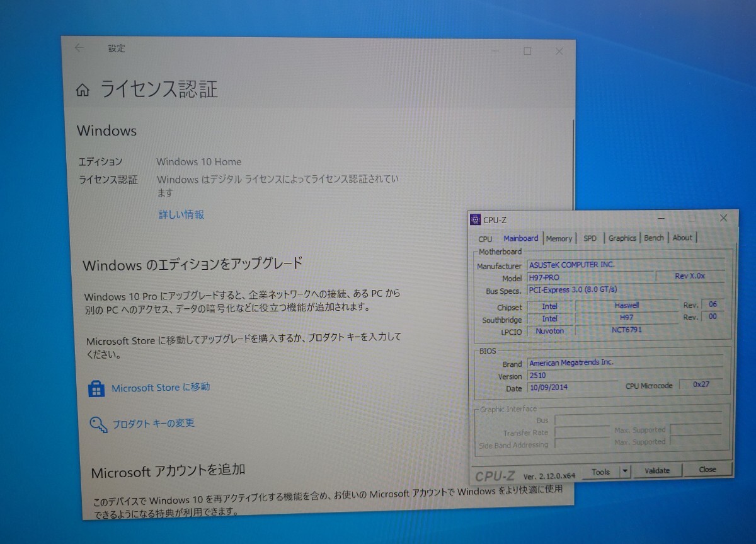Click the Validate button in CPU-Z
Image resolution: width=756 pixels, height=544 pixels.
[657, 470]
